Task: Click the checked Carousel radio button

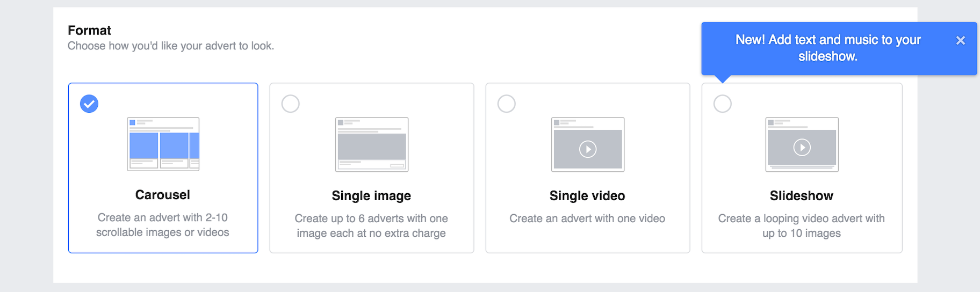Action: (x=89, y=104)
